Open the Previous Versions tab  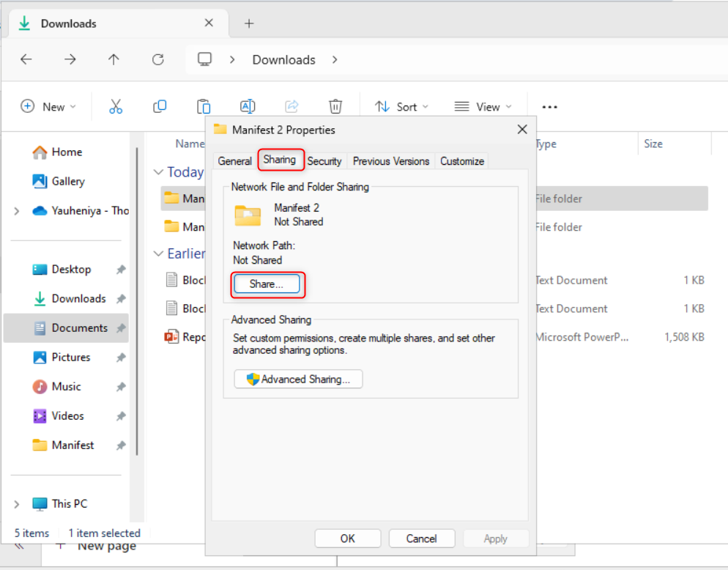tap(391, 160)
